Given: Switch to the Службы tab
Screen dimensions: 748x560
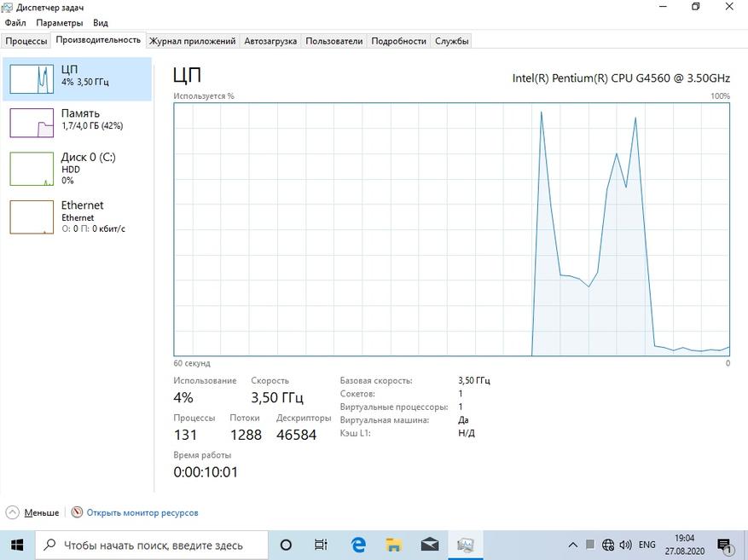Looking at the screenshot, I should click(x=451, y=41).
